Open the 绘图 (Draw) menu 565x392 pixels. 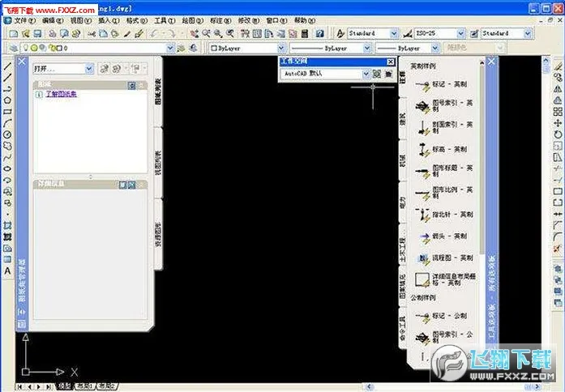tap(192, 20)
